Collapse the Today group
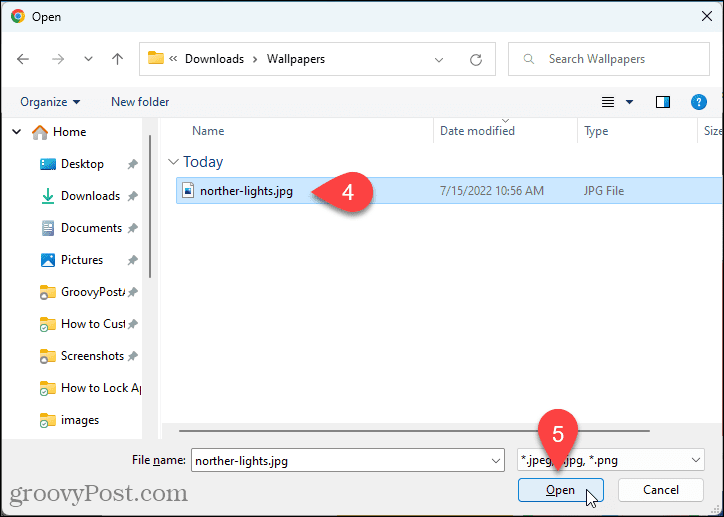Viewport: 724px width, 517px height. (174, 162)
